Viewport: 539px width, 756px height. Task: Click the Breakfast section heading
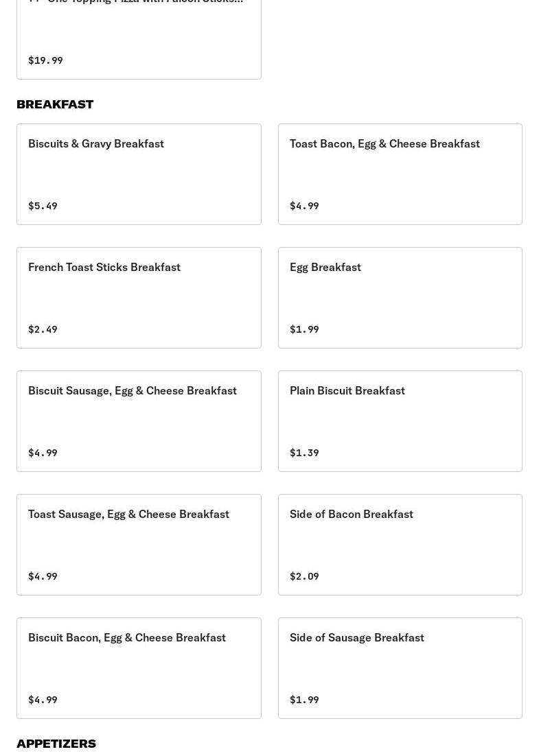pyautogui.click(x=55, y=104)
